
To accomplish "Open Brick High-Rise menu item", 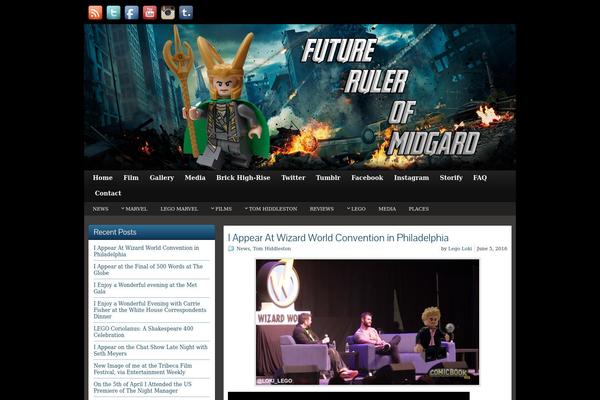I will [x=243, y=178].
